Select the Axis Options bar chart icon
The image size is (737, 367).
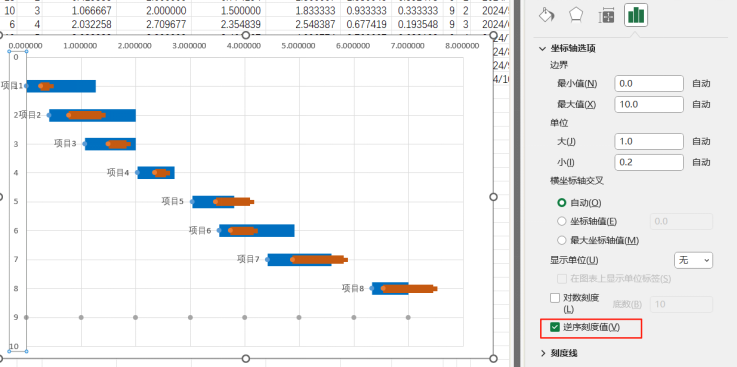(636, 15)
